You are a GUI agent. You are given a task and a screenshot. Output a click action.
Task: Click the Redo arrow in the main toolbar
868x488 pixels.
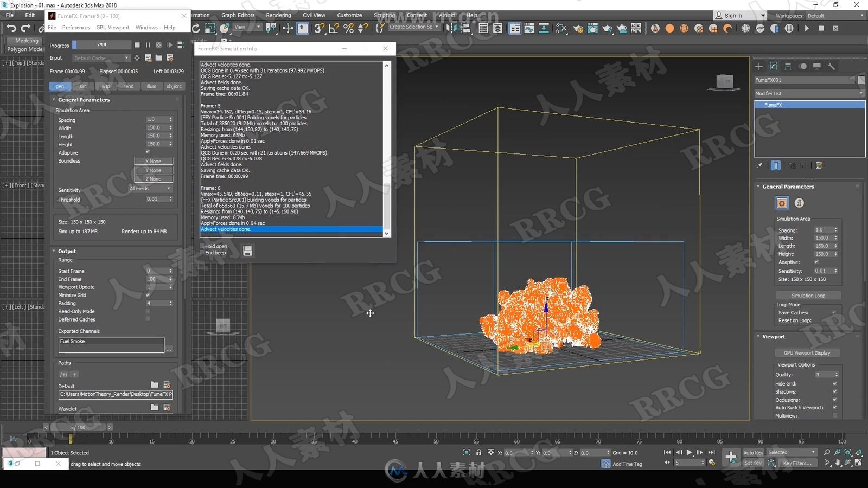click(25, 28)
